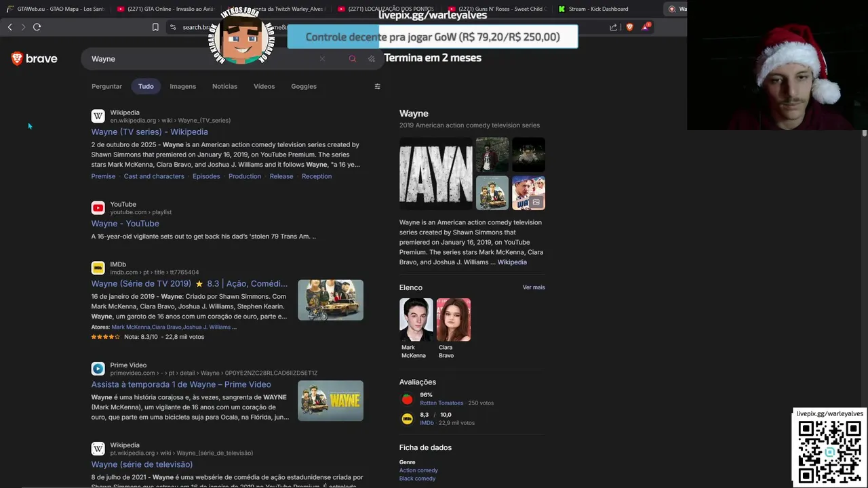Click the Prime Video favicon of the result

pyautogui.click(x=98, y=369)
